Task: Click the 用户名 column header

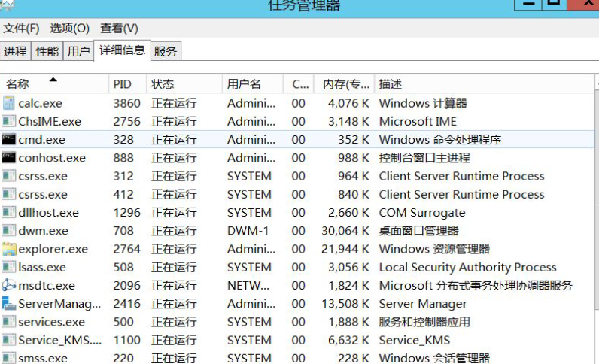Action: 245,84
